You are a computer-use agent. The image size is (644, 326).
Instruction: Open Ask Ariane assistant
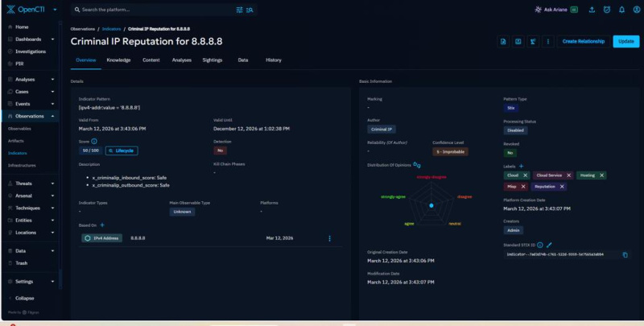pyautogui.click(x=556, y=10)
